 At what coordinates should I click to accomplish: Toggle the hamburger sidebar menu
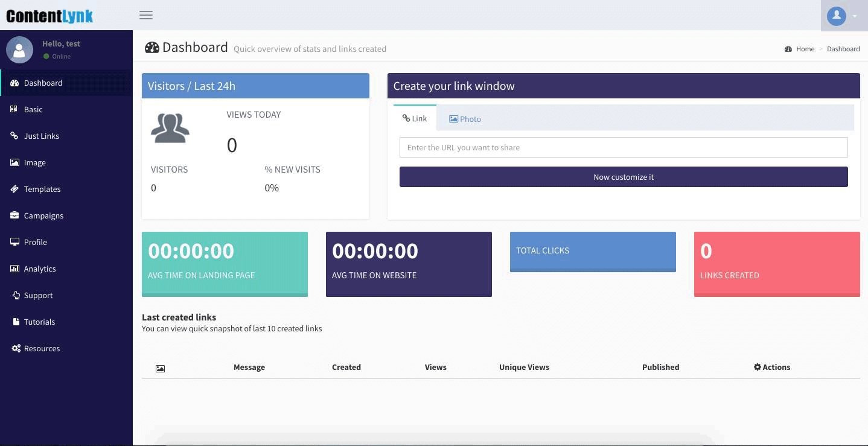pyautogui.click(x=146, y=15)
